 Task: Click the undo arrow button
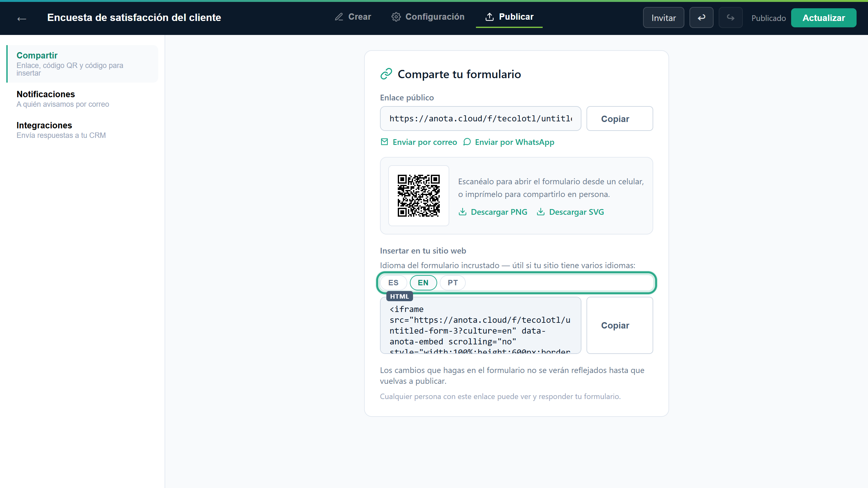[701, 18]
